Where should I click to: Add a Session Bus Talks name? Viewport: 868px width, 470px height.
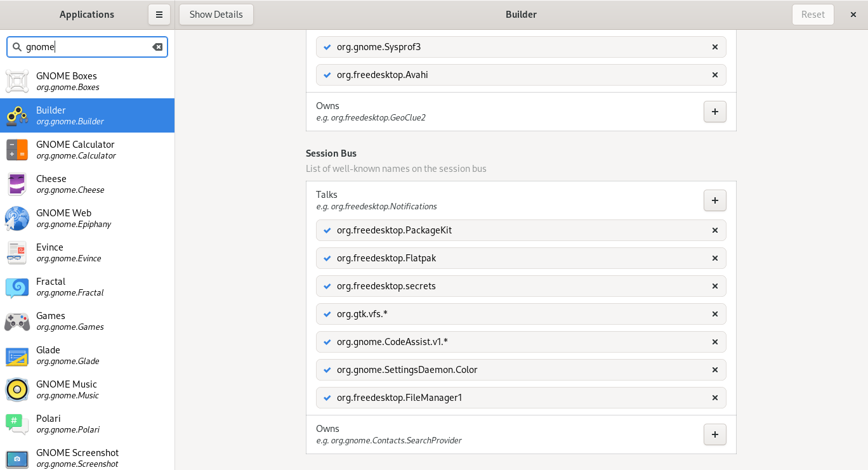point(715,200)
